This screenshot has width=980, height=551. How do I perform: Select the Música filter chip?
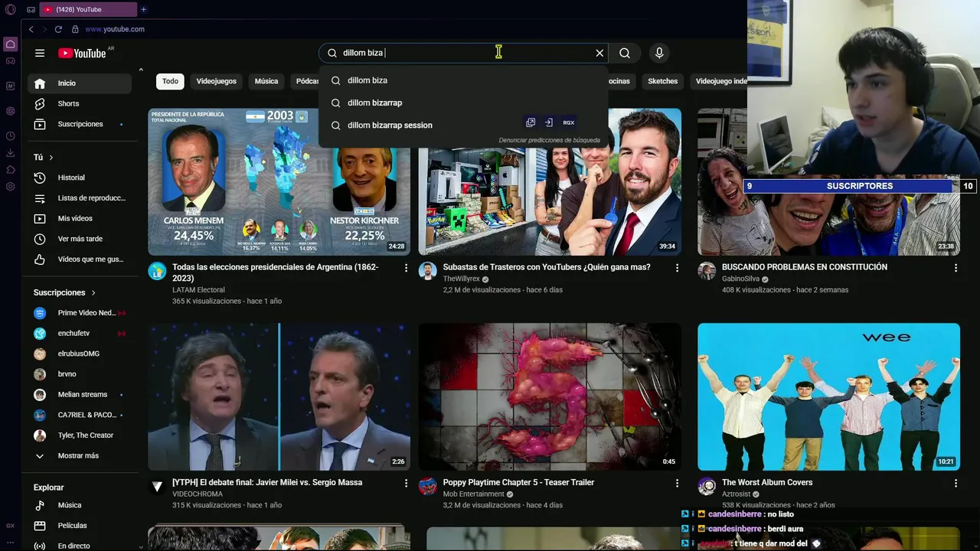coord(266,81)
